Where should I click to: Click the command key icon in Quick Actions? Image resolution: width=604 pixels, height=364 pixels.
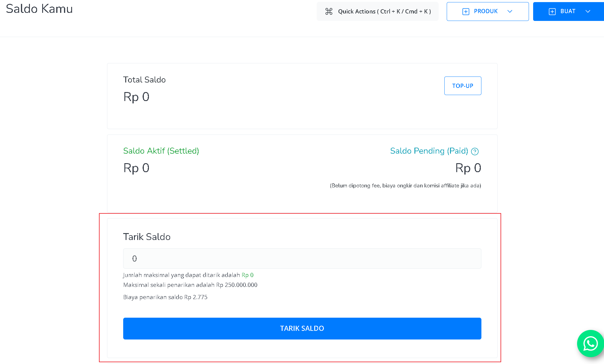[329, 11]
